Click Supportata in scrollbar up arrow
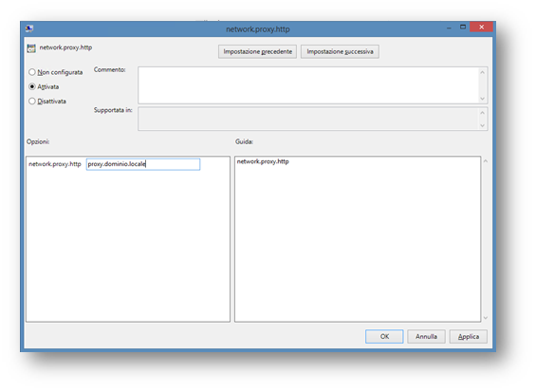 (482, 113)
